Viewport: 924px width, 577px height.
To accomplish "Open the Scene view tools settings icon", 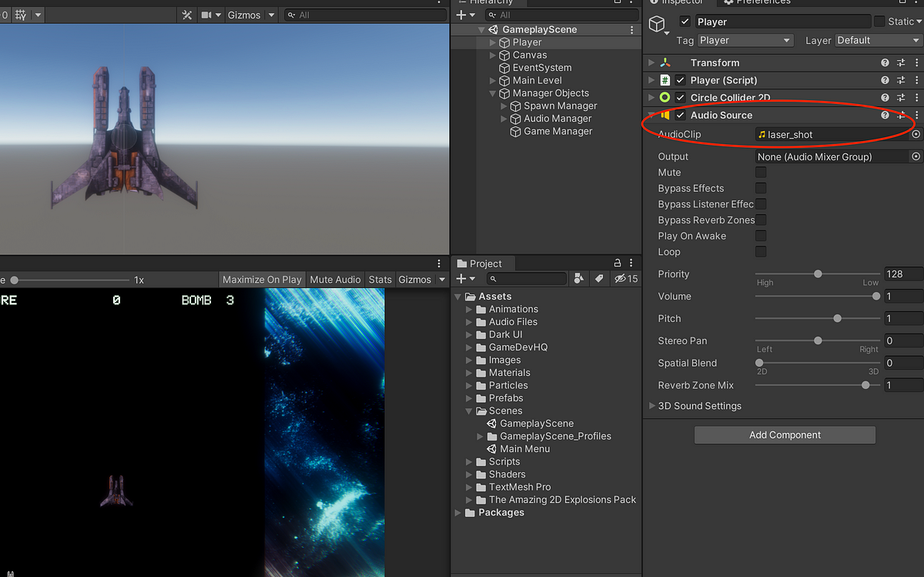I will (187, 15).
